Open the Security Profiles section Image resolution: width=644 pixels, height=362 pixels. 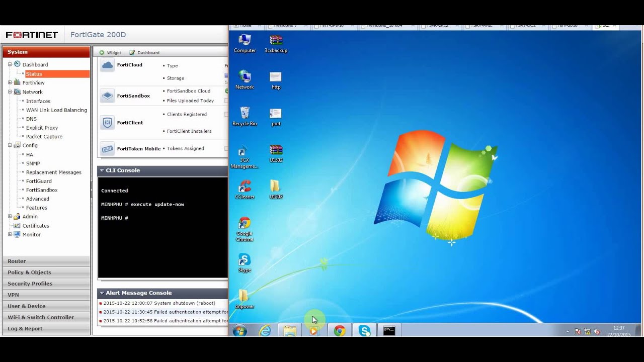click(x=46, y=284)
